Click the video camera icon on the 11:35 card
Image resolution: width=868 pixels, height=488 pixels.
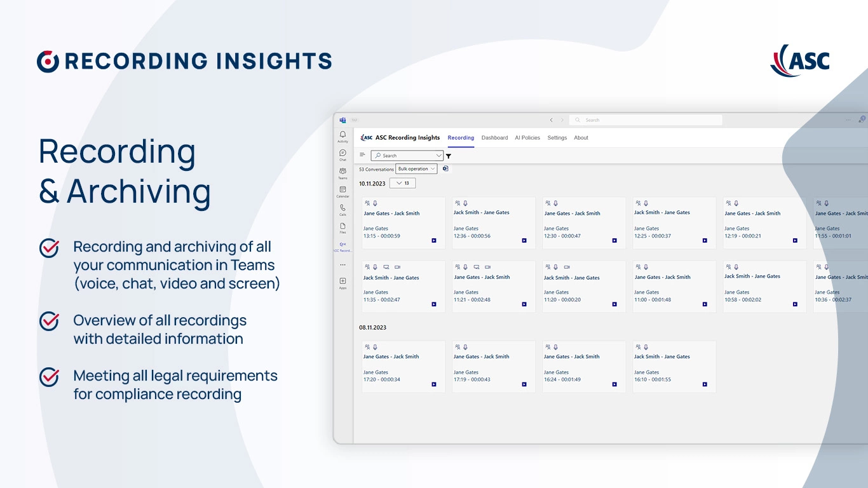click(x=397, y=268)
